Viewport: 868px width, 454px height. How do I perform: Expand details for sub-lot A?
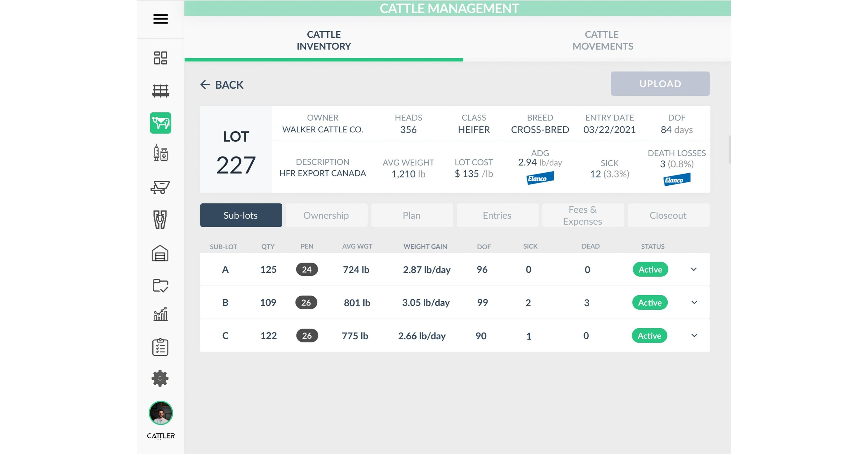coord(694,269)
